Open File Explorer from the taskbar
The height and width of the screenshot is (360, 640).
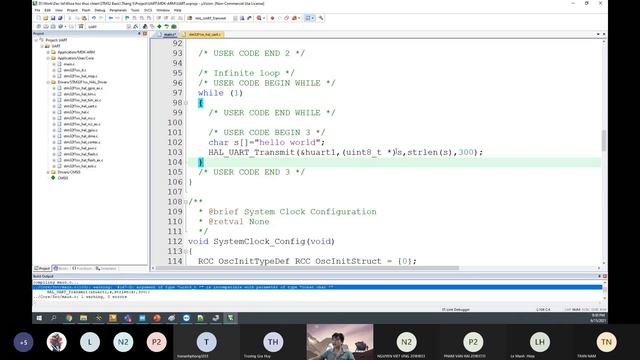(x=84, y=318)
